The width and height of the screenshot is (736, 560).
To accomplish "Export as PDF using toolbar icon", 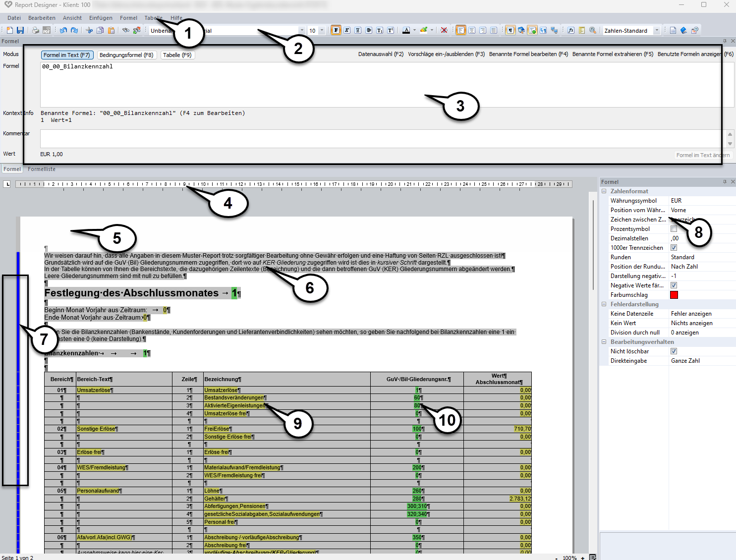I will pos(46,30).
